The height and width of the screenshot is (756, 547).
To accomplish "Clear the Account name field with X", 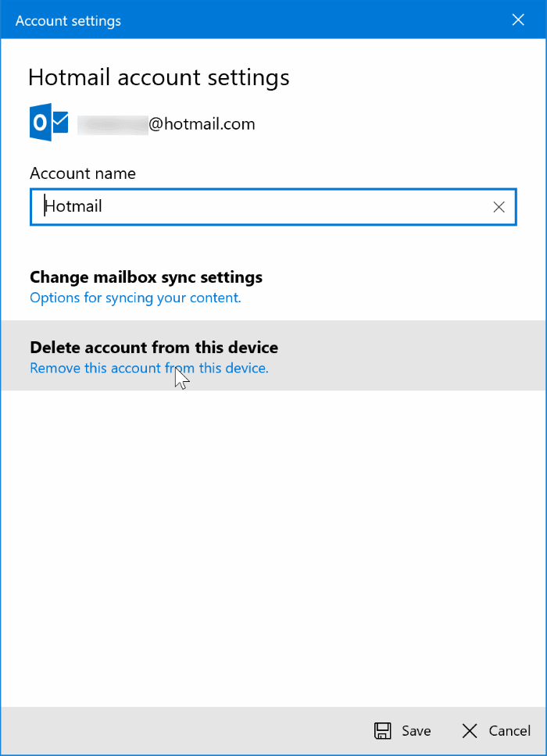I will [499, 207].
